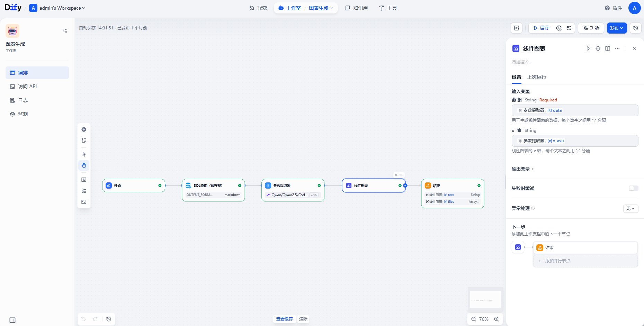Open the 知识库 menu
This screenshot has height=326, width=644.
click(x=357, y=8)
